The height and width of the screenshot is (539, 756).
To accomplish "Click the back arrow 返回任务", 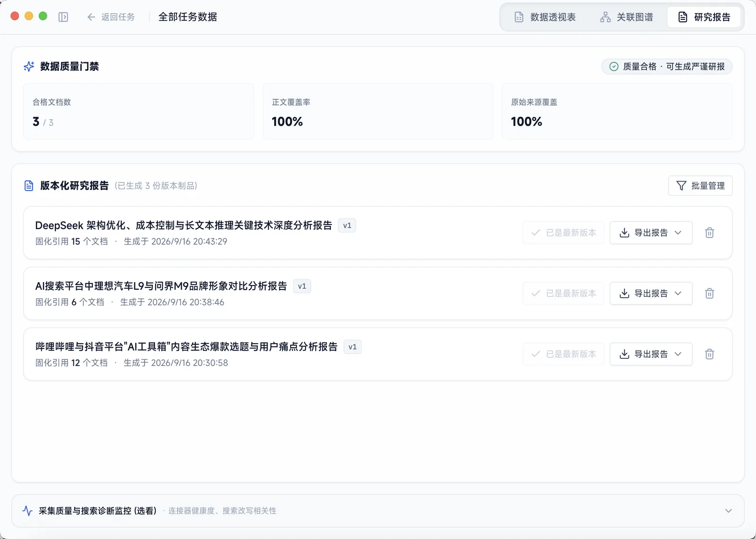I will (111, 17).
